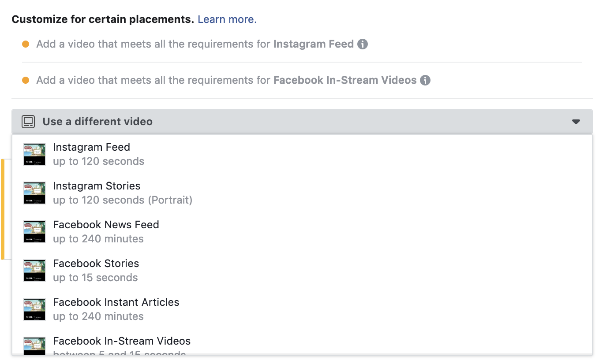Open the Learn more link

click(227, 19)
